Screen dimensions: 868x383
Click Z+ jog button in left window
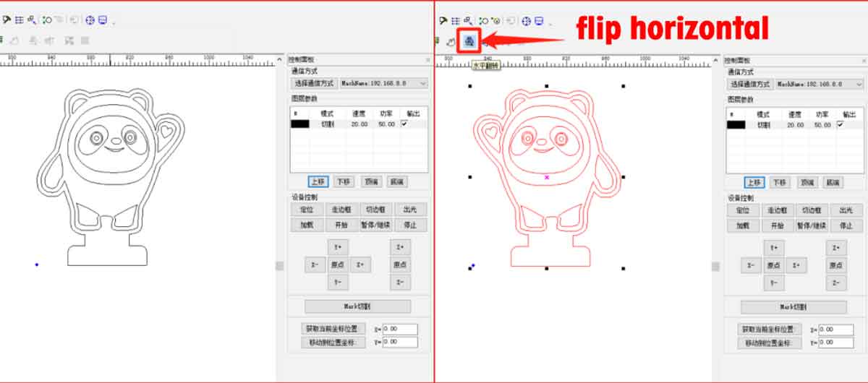pos(400,247)
